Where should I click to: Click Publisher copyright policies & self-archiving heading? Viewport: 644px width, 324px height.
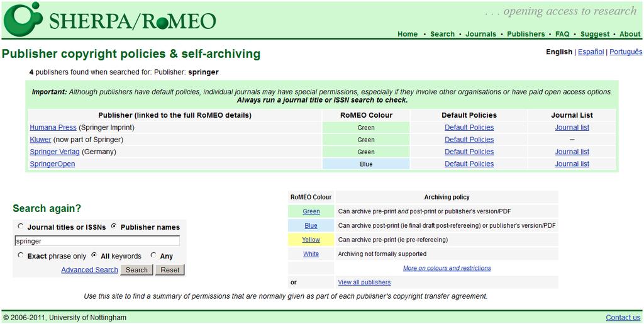pos(131,54)
